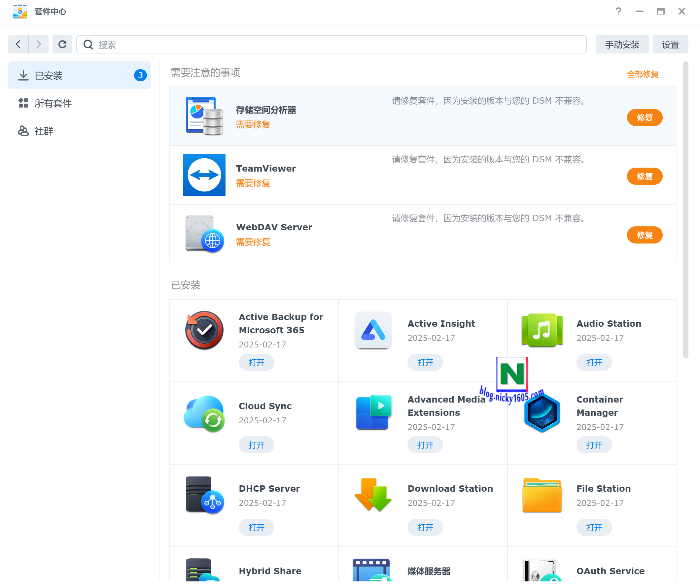Click the Audio Station package name
700x588 pixels.
pyautogui.click(x=609, y=323)
